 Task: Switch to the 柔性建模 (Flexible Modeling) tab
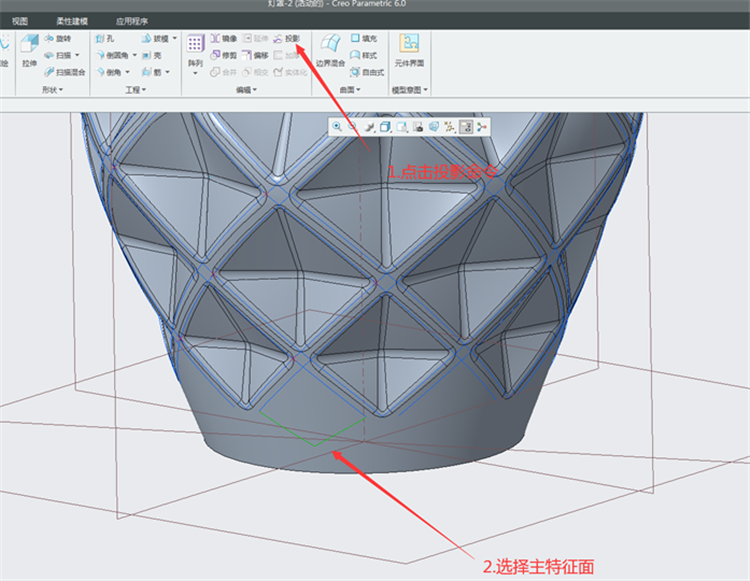pos(72,22)
